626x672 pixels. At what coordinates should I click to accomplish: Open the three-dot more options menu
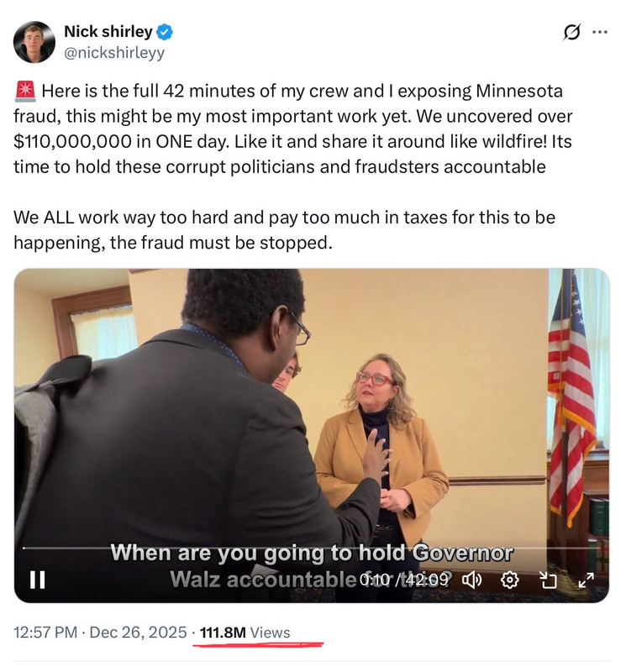pyautogui.click(x=600, y=32)
